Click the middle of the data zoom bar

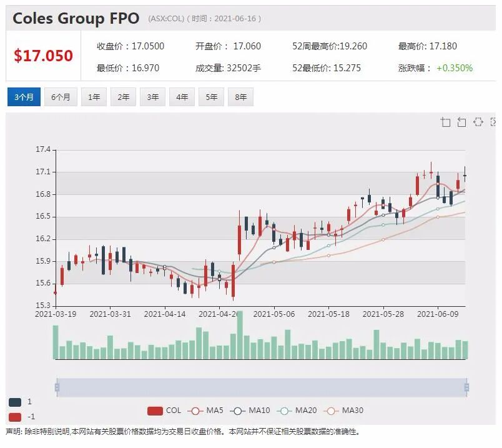(x=262, y=387)
